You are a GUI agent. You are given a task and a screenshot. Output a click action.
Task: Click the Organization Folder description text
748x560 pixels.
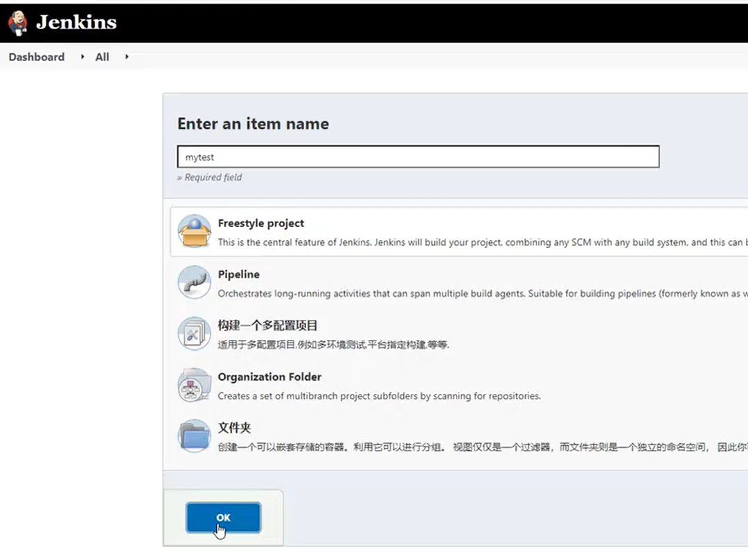click(x=380, y=395)
